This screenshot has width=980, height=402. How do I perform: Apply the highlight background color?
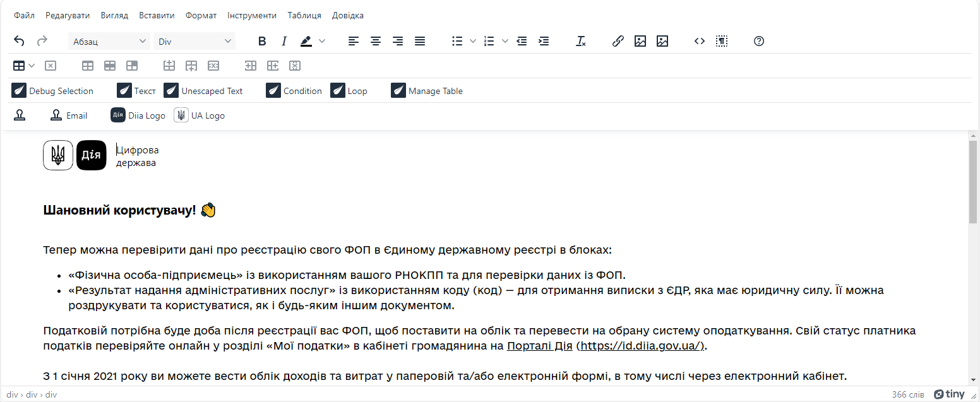(306, 41)
